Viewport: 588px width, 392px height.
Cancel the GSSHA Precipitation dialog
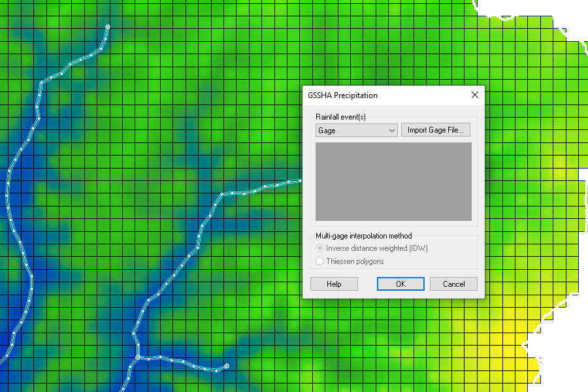pyautogui.click(x=453, y=284)
